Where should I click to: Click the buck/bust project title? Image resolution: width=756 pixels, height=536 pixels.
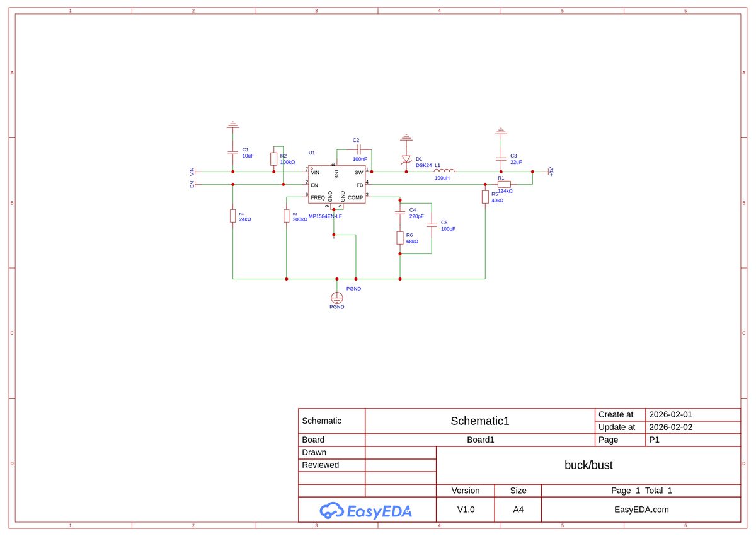pyautogui.click(x=588, y=465)
